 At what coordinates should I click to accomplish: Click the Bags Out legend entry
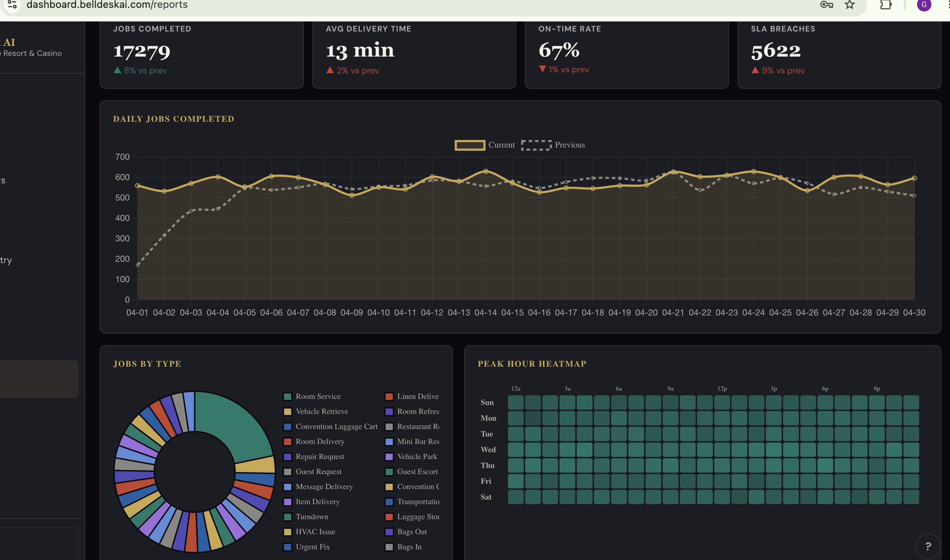(x=406, y=532)
